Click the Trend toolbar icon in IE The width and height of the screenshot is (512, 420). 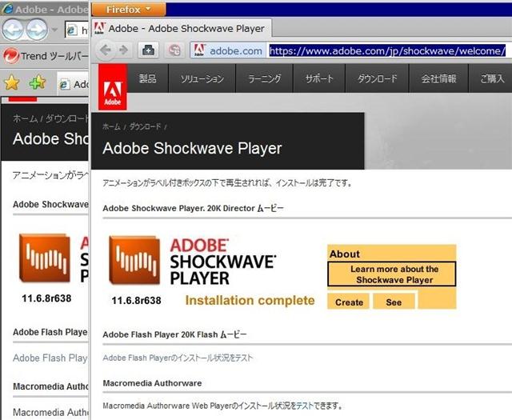11,56
